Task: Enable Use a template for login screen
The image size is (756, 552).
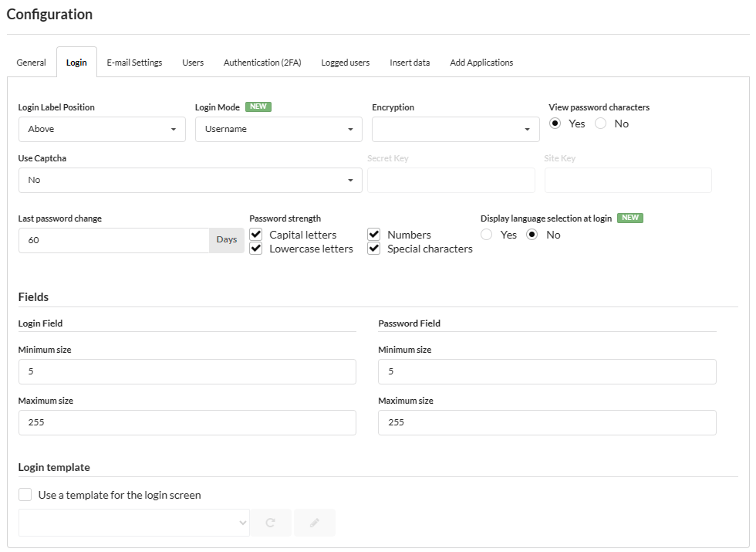Action: [x=25, y=495]
